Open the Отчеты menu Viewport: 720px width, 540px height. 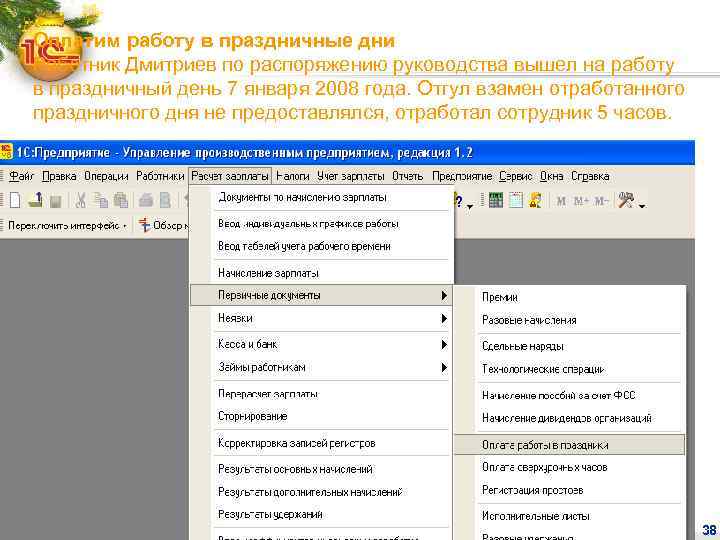click(407, 176)
